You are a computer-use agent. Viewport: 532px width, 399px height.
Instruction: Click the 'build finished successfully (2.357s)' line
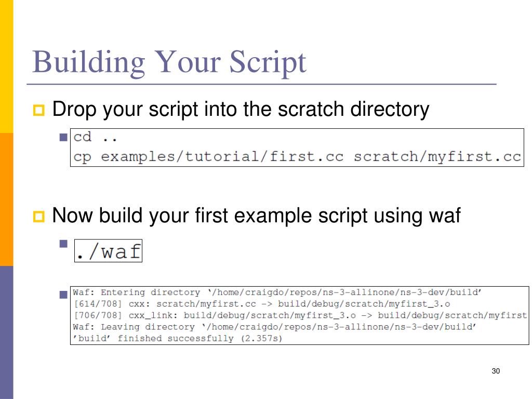[178, 339]
